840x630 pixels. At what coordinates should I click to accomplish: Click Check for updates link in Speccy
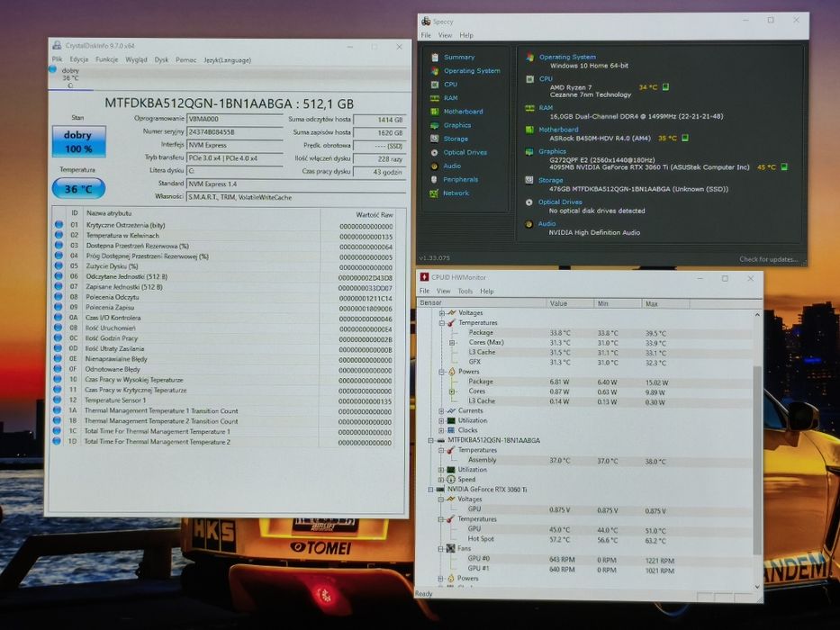tap(769, 259)
